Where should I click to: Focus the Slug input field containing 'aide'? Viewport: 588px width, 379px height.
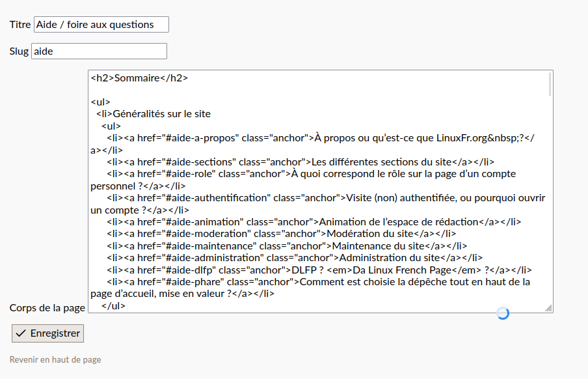[x=99, y=51]
